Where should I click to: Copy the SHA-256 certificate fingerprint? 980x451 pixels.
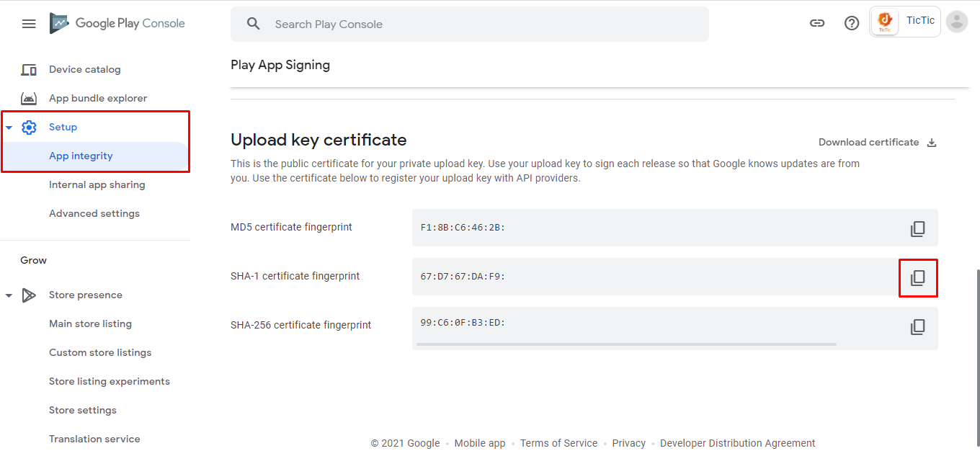tap(917, 327)
